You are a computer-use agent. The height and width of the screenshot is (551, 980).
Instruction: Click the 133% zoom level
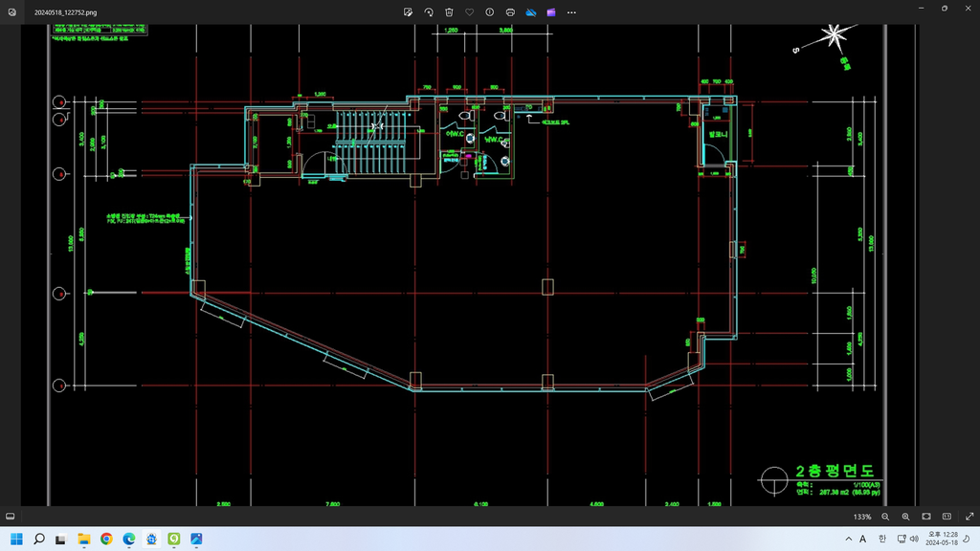862,517
